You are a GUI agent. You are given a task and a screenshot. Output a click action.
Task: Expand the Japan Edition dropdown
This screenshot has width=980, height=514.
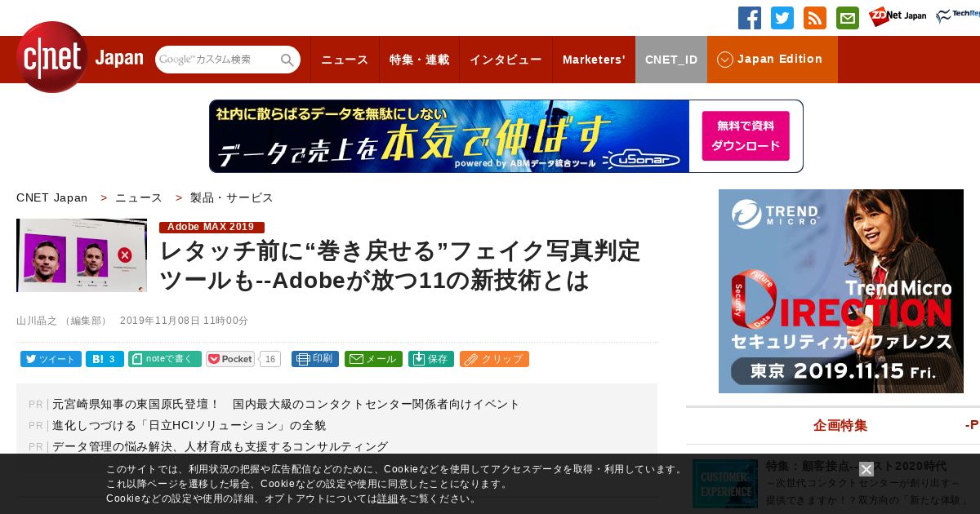(773, 60)
